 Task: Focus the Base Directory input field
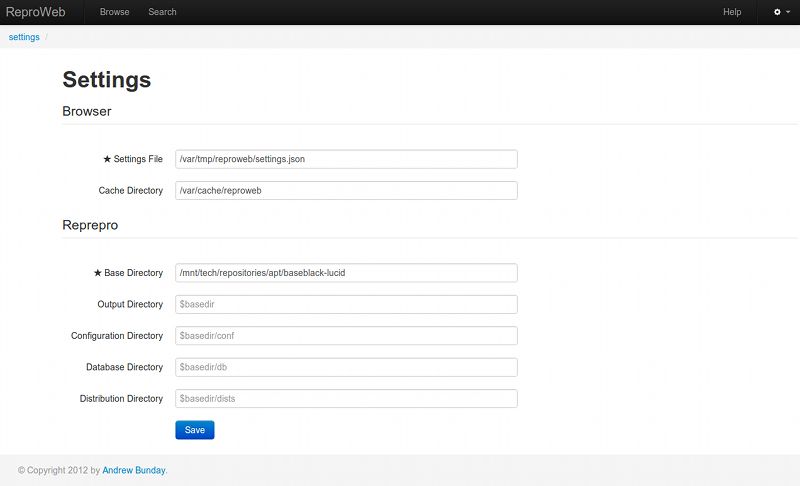click(346, 273)
